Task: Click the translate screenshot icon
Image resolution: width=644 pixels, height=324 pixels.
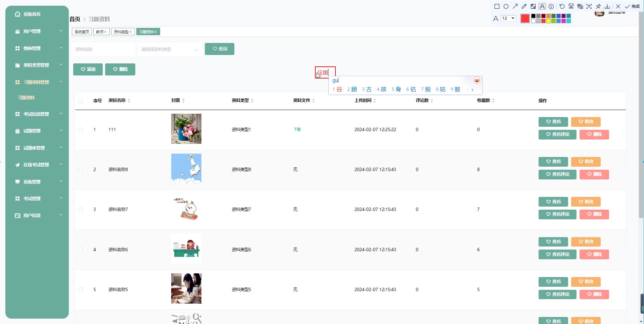Action: (580, 6)
